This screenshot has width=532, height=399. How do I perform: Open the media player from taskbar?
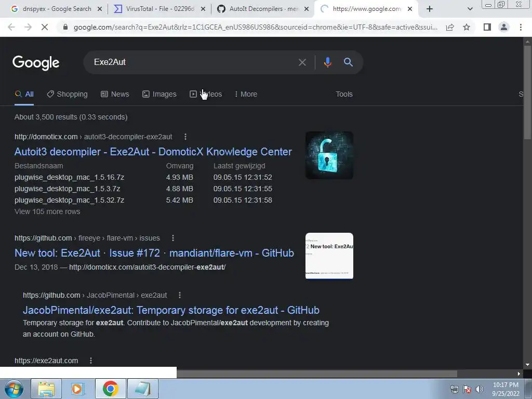coord(77,389)
